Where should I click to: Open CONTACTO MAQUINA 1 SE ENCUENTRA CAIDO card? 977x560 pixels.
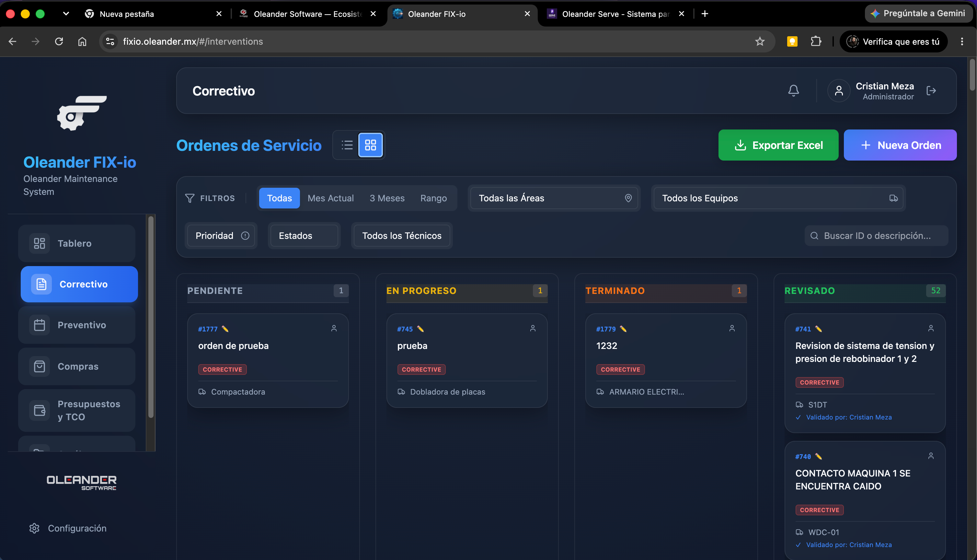click(x=865, y=500)
